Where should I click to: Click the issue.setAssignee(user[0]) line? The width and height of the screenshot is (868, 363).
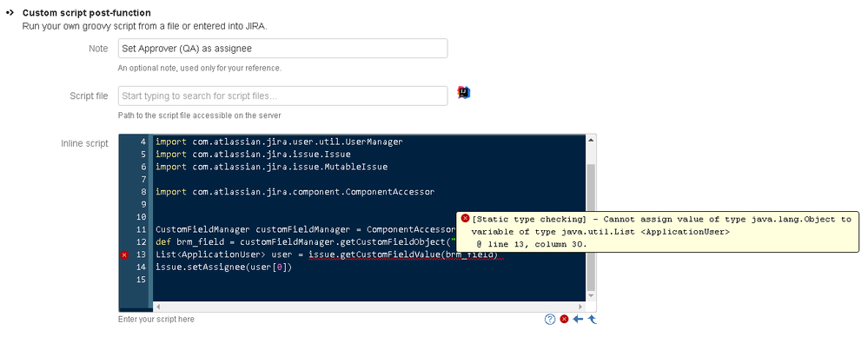[x=223, y=267]
